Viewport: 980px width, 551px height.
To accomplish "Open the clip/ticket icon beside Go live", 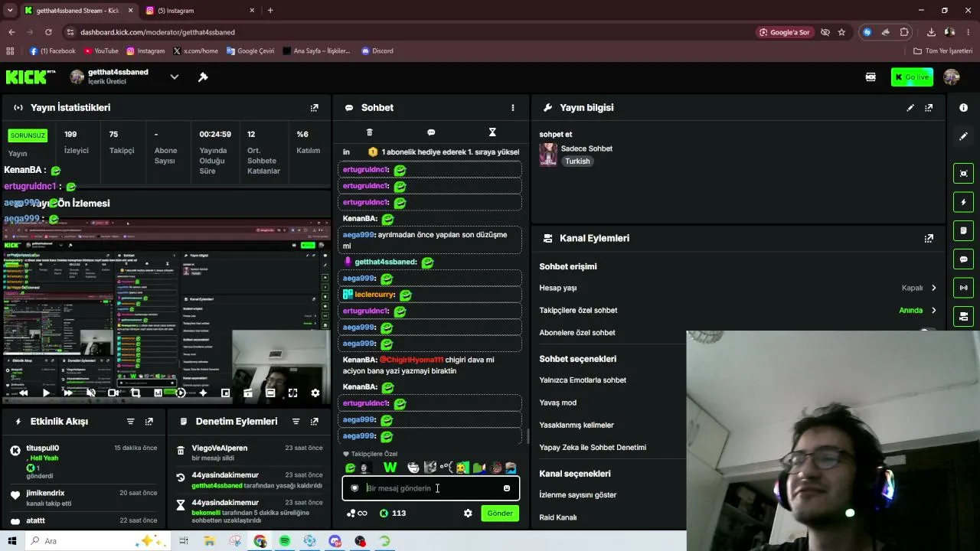I will [x=871, y=77].
